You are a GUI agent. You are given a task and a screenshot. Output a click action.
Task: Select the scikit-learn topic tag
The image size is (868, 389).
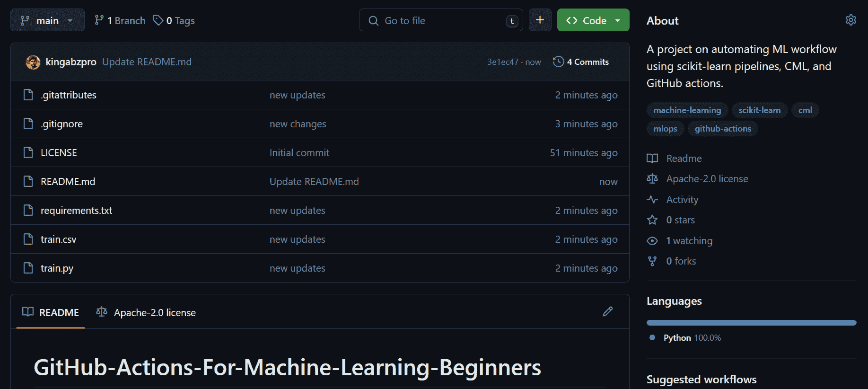point(760,110)
